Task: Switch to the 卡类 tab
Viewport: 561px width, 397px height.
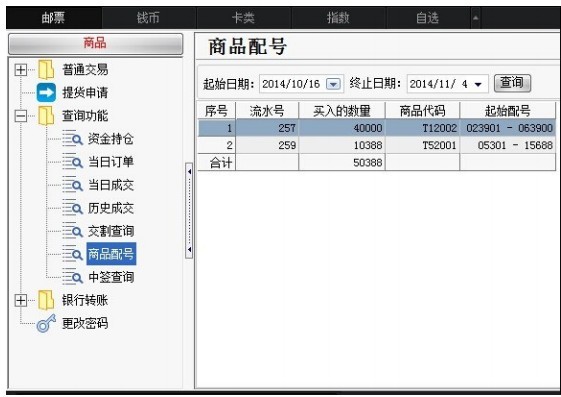Action: 243,18
